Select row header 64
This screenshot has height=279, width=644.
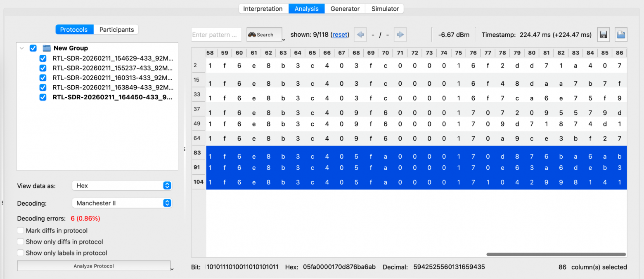click(x=199, y=138)
